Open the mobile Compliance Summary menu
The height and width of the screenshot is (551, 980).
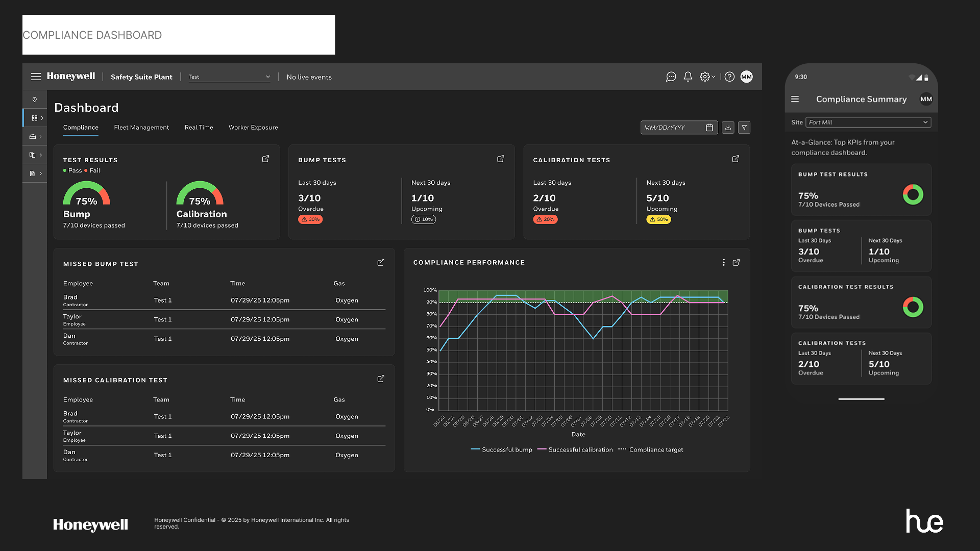[x=795, y=99]
